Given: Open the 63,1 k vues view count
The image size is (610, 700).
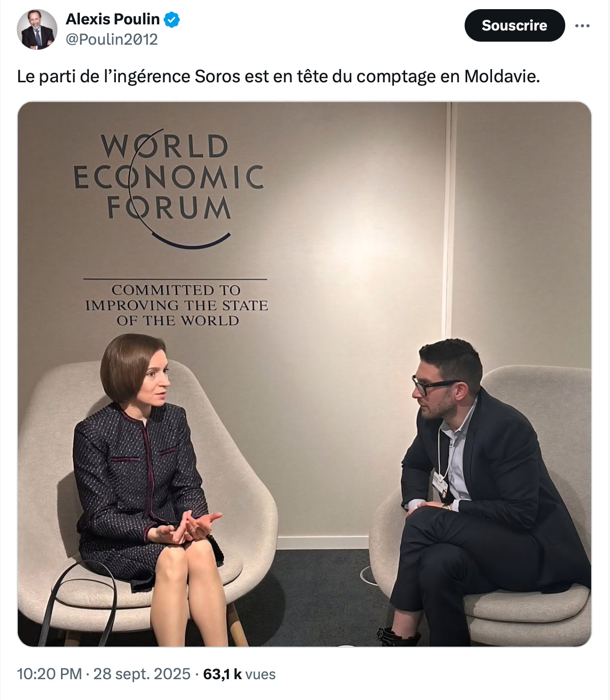Looking at the screenshot, I should pyautogui.click(x=239, y=674).
